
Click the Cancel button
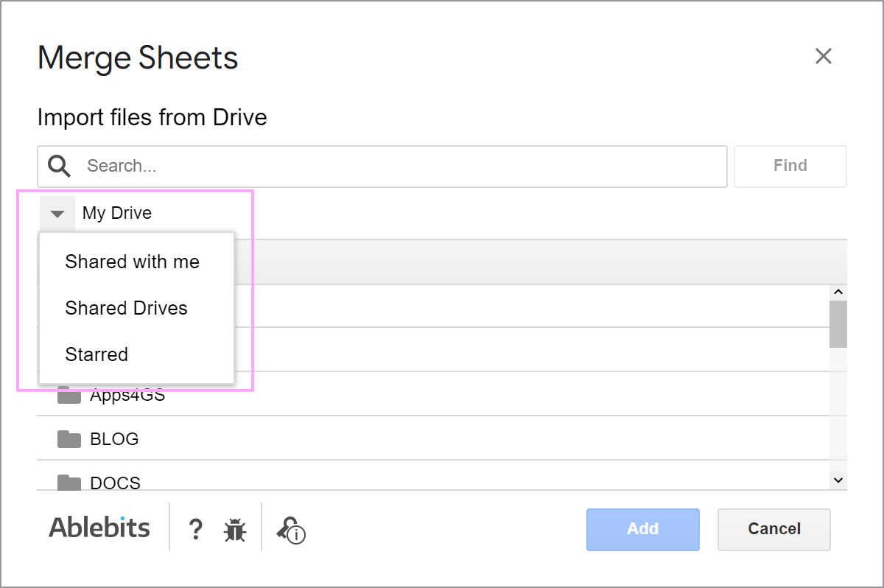pos(773,529)
